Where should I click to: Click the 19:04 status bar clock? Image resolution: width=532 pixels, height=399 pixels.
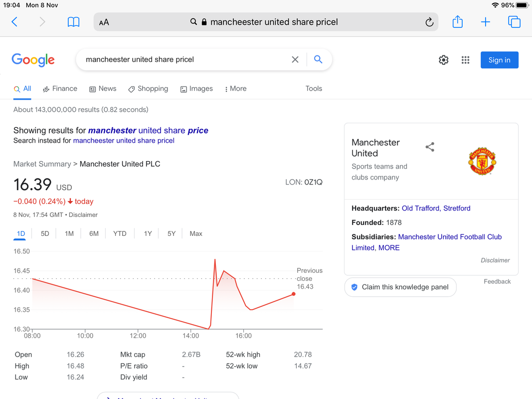(x=11, y=5)
